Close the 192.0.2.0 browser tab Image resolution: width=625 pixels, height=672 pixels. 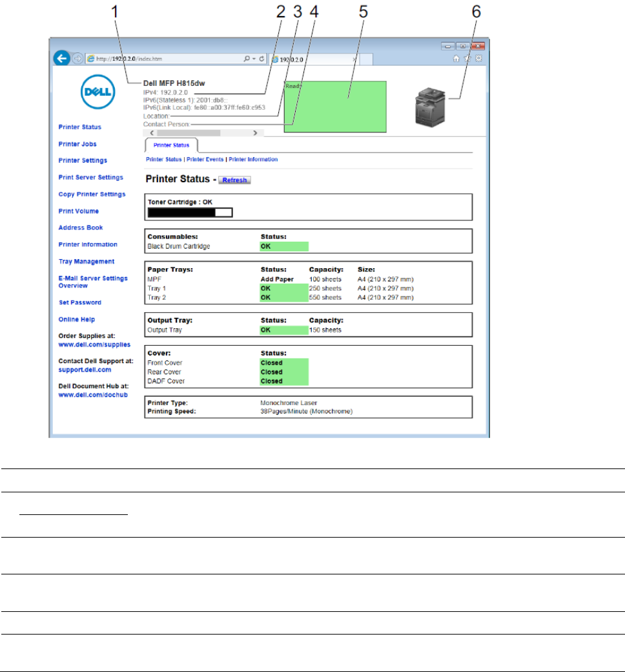point(354,59)
